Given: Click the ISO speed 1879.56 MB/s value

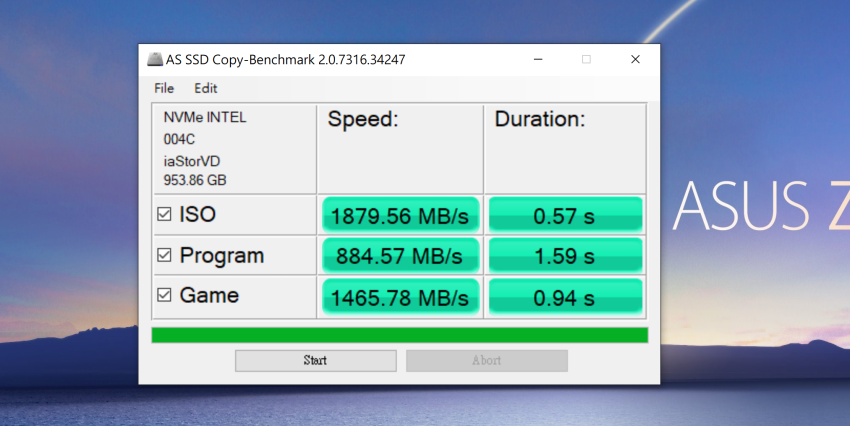Looking at the screenshot, I should pos(400,216).
